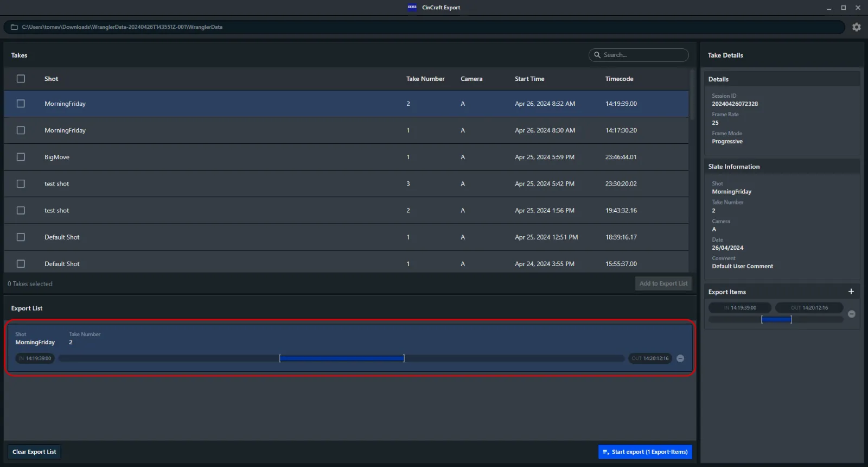
Task: Click the Search takes input field
Action: (639, 55)
